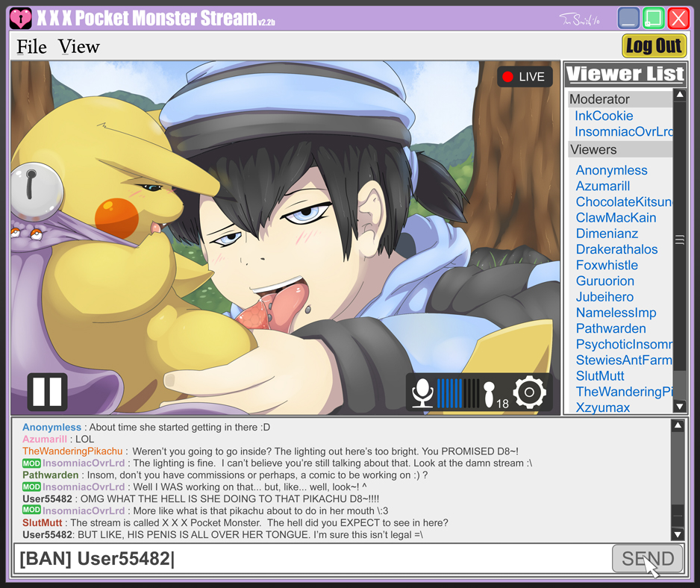Viewport: 700px width, 588px height.
Task: Adjust the blue audio level bars
Action: pos(458,393)
